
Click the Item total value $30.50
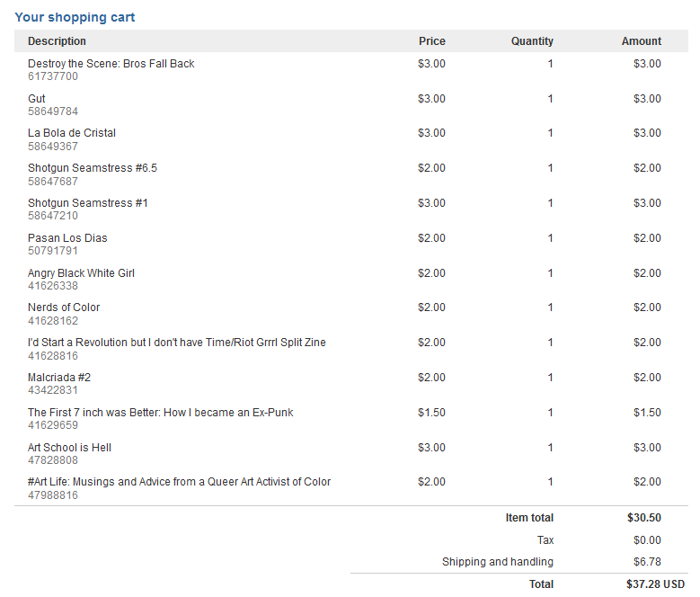(x=643, y=518)
